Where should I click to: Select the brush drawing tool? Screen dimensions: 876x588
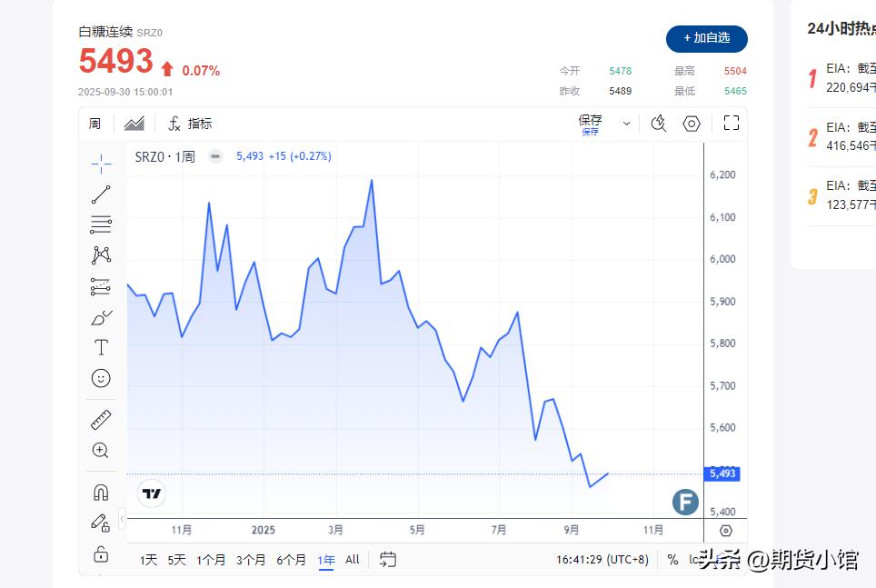101,317
